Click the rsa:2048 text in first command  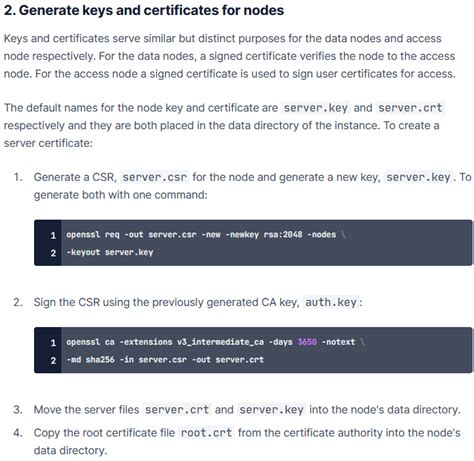[283, 235]
